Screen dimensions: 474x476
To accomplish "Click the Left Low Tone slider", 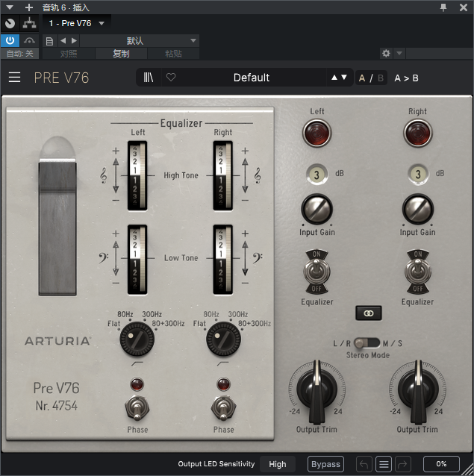I will click(x=137, y=260).
